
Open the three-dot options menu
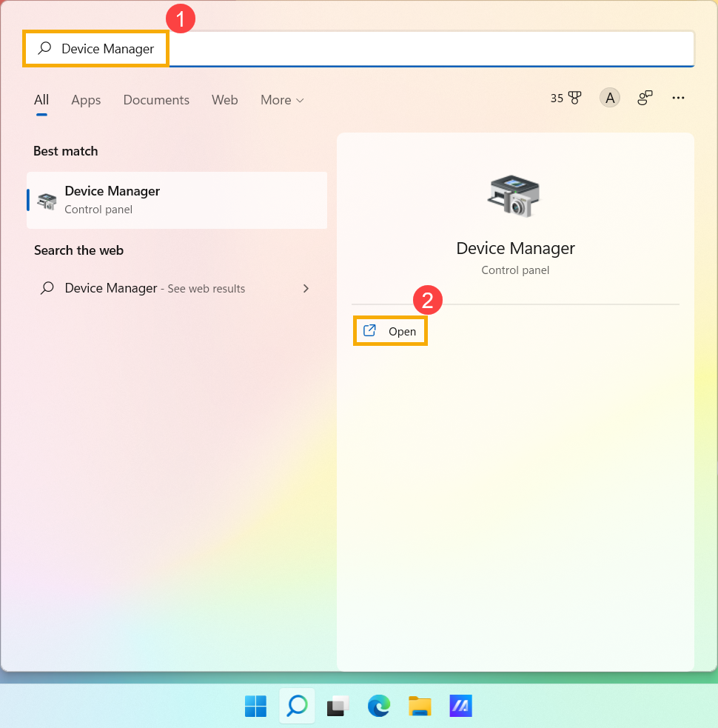[678, 98]
